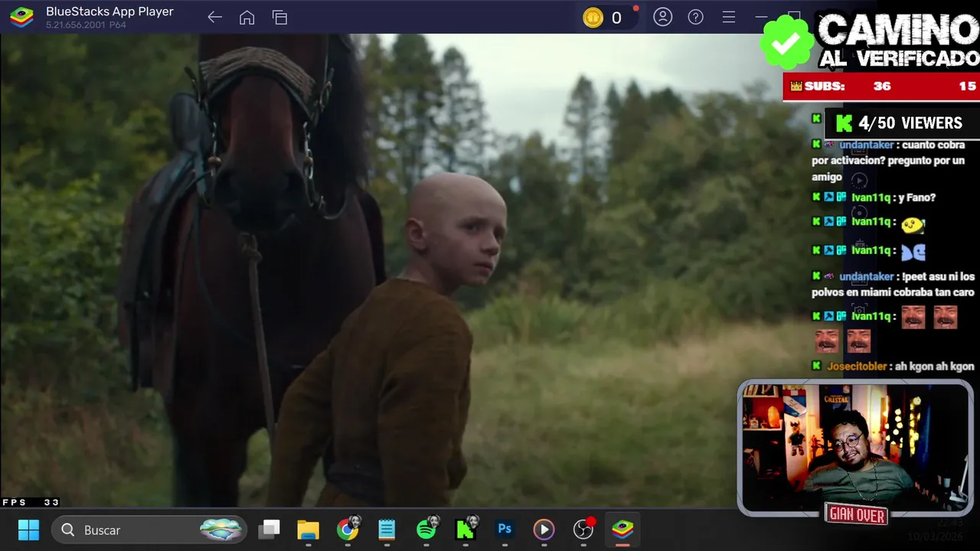Click the Josecitobler username in chat

[x=857, y=367]
